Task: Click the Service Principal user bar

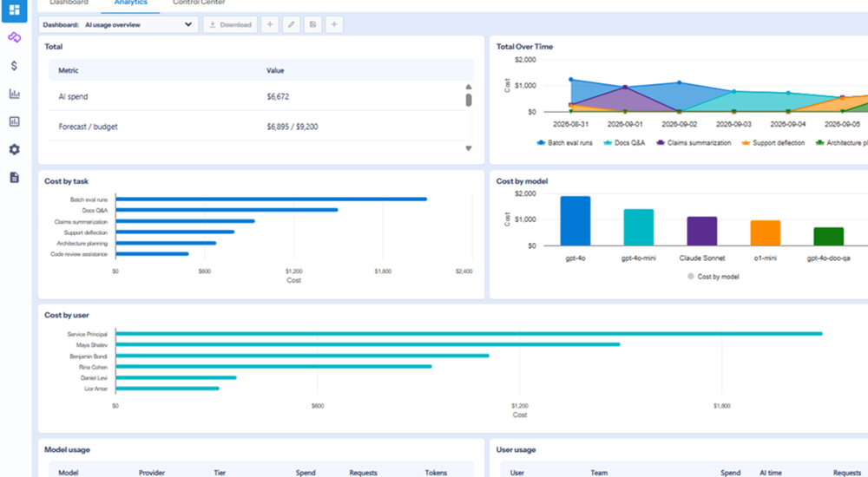Action: [x=469, y=334]
